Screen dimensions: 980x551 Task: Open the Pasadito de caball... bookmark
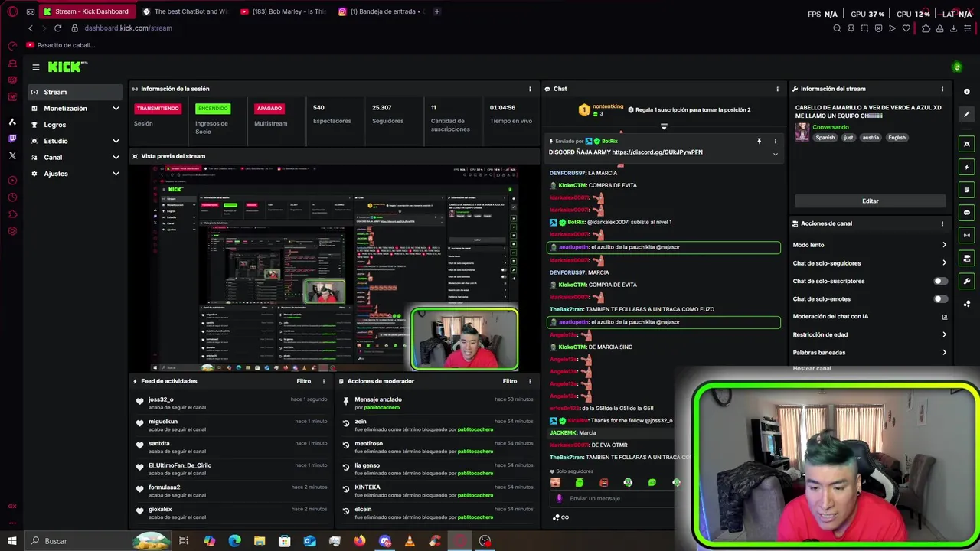61,45
